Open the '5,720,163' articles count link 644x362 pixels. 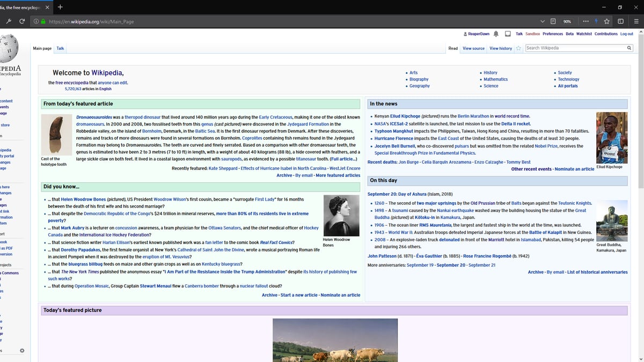pos(74,89)
